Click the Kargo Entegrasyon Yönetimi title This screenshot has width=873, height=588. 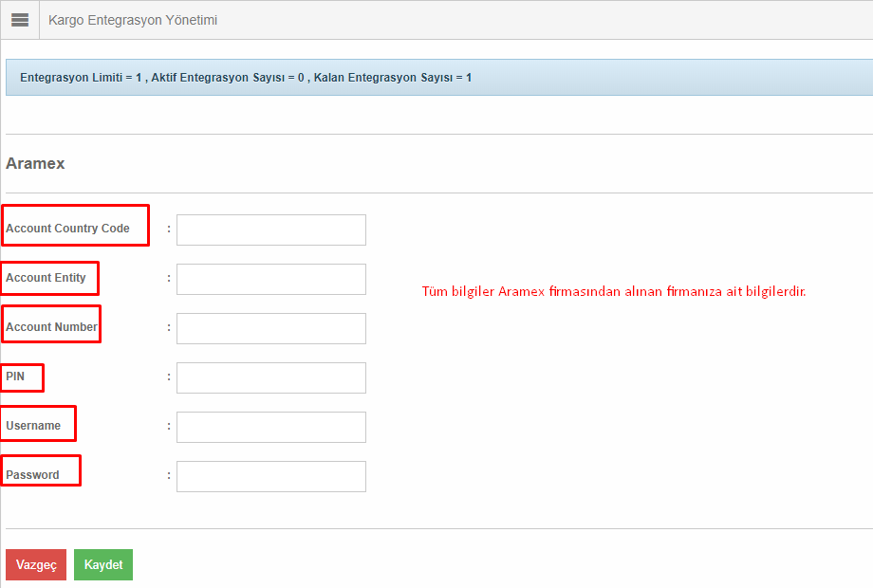tap(133, 20)
